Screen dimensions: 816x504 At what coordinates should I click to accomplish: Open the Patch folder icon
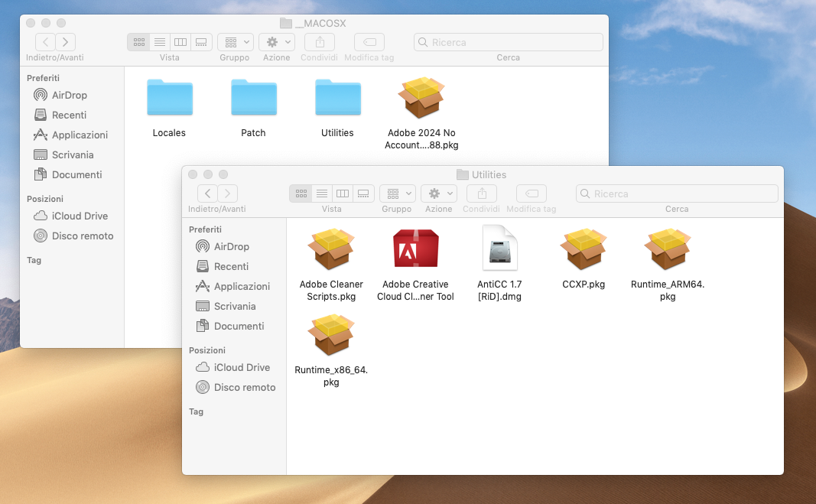(253, 98)
